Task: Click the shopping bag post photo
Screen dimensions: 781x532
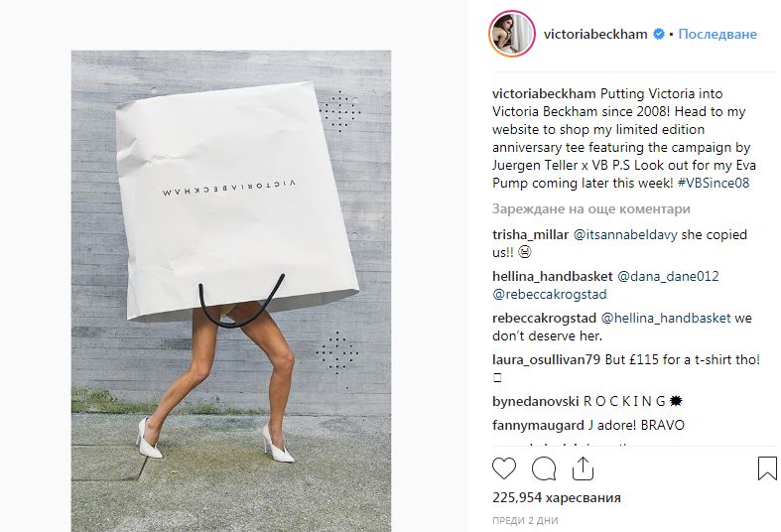Action: (231, 291)
